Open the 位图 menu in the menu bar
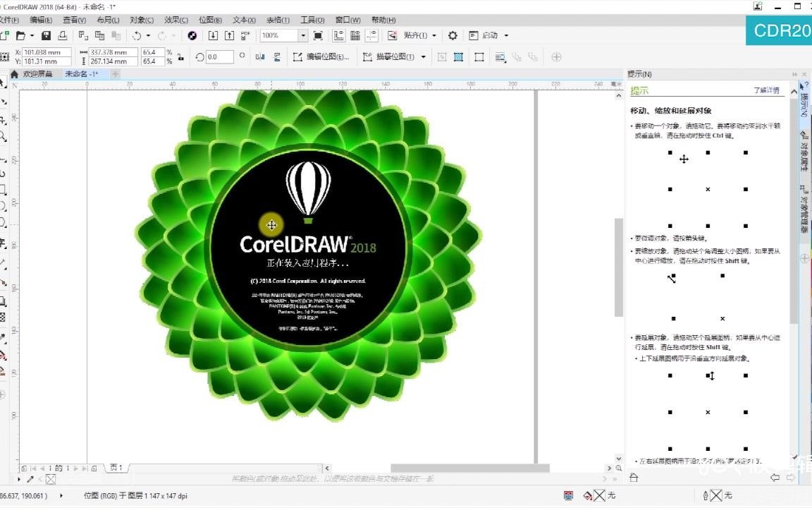812x508 pixels. point(209,20)
